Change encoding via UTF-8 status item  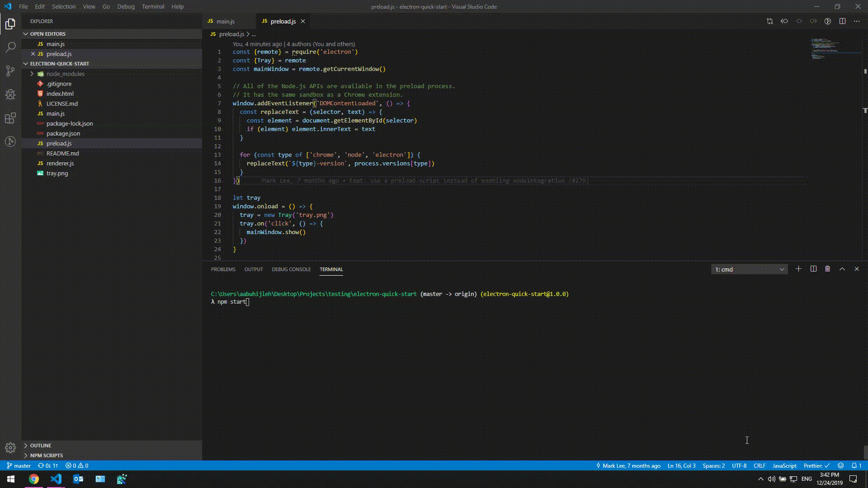[x=739, y=465]
